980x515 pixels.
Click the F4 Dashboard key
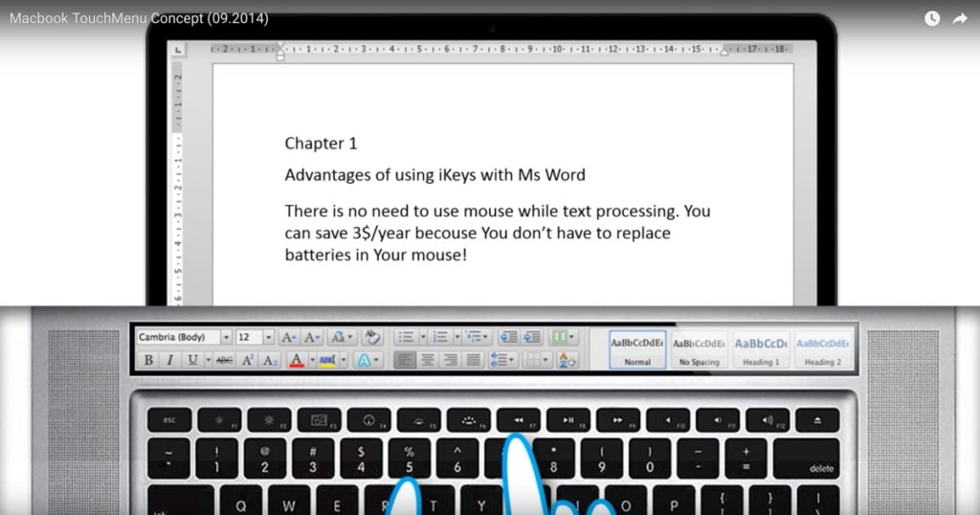click(368, 420)
